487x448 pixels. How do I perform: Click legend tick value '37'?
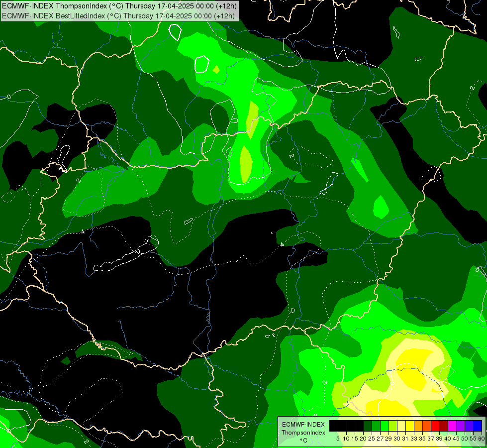(431, 439)
